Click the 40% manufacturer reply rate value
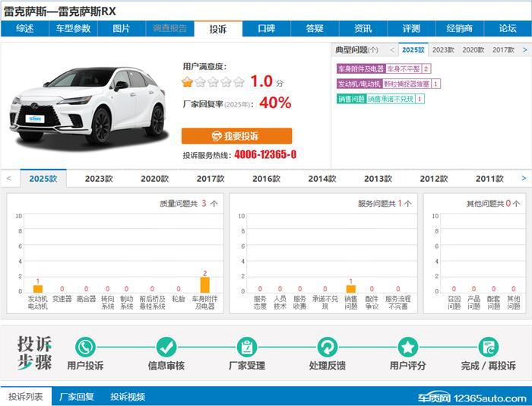This screenshot has height=406, width=532. pos(275,103)
